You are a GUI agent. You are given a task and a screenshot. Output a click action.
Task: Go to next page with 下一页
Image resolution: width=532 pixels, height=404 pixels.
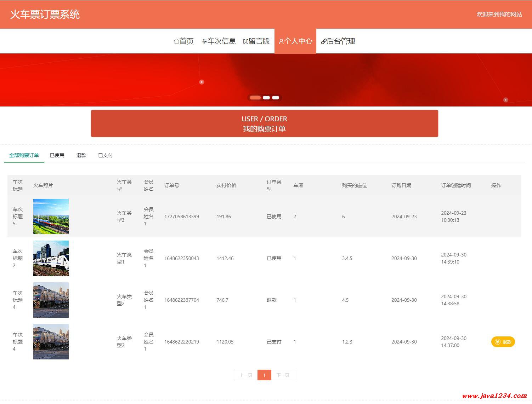pyautogui.click(x=283, y=375)
